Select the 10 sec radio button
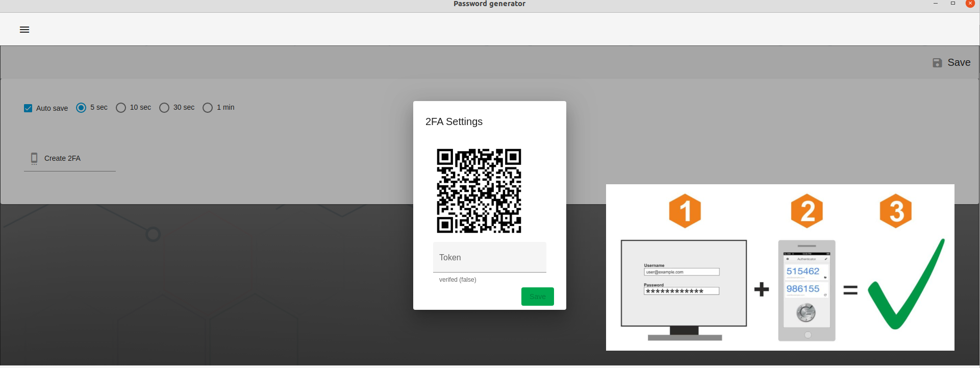Viewport: 980px width, 368px height. click(121, 108)
